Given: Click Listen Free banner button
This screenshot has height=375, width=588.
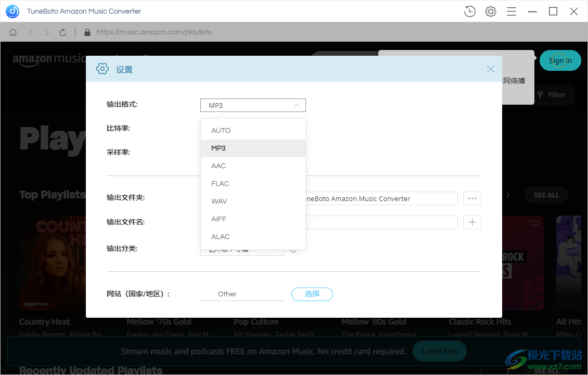Looking at the screenshot, I should pos(440,352).
